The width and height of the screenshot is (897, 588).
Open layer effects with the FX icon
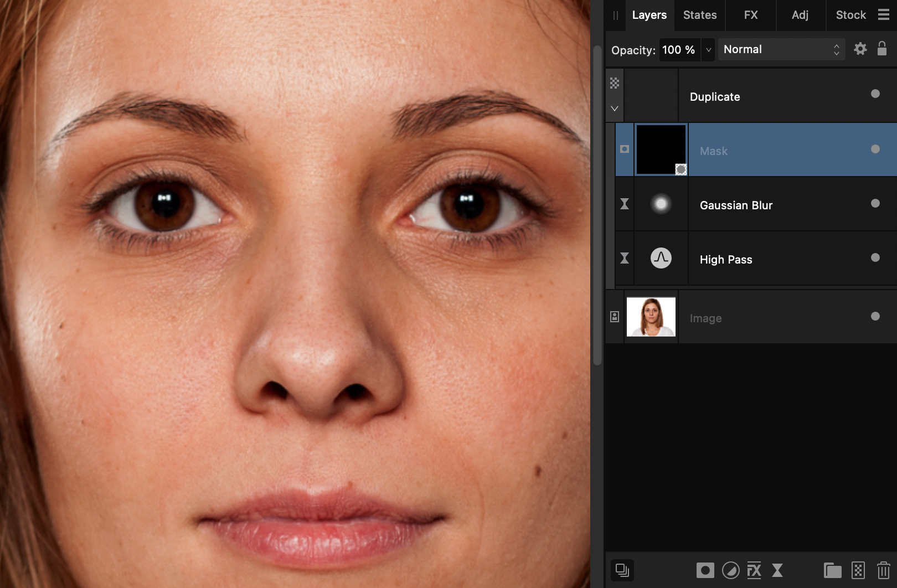754,570
